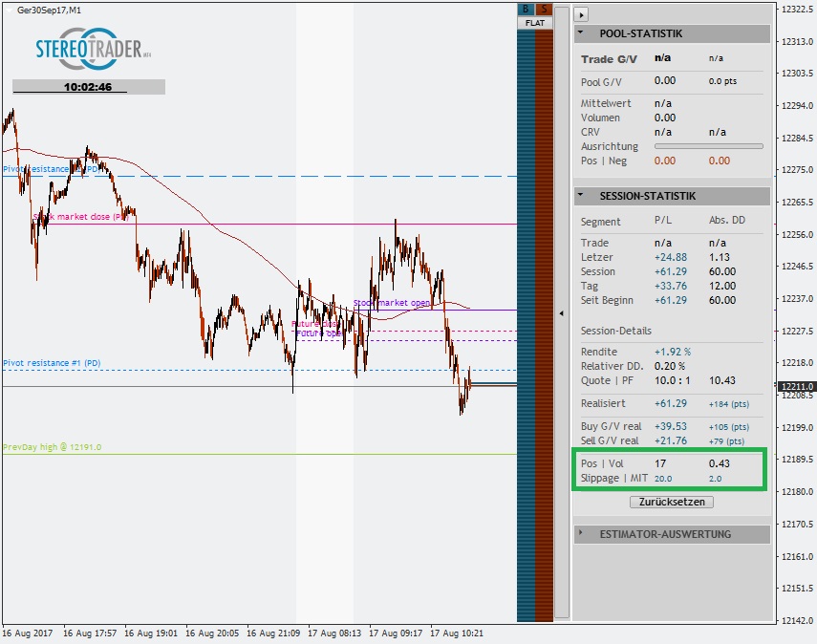
Task: Click the 10:02:46 clock display
Action: coord(88,87)
